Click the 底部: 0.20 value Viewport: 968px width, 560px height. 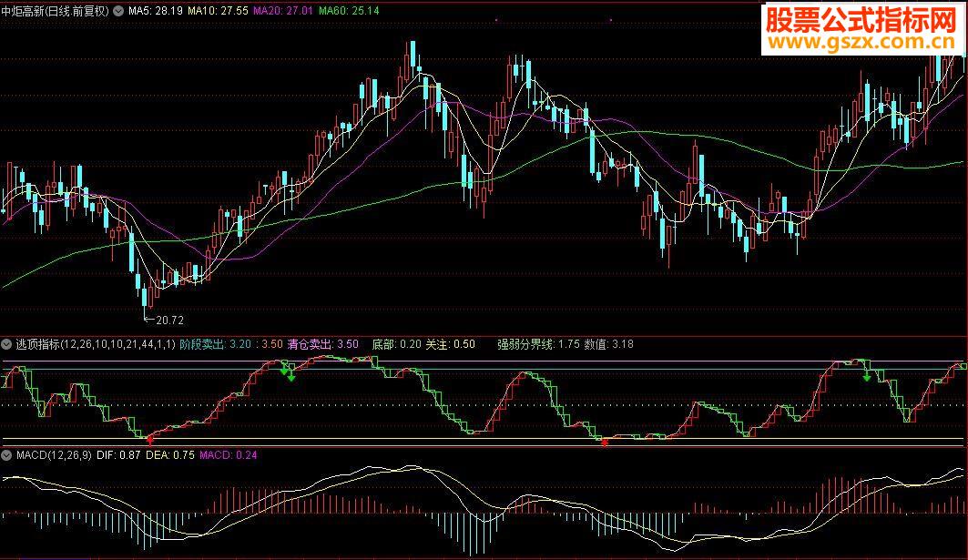tap(396, 344)
